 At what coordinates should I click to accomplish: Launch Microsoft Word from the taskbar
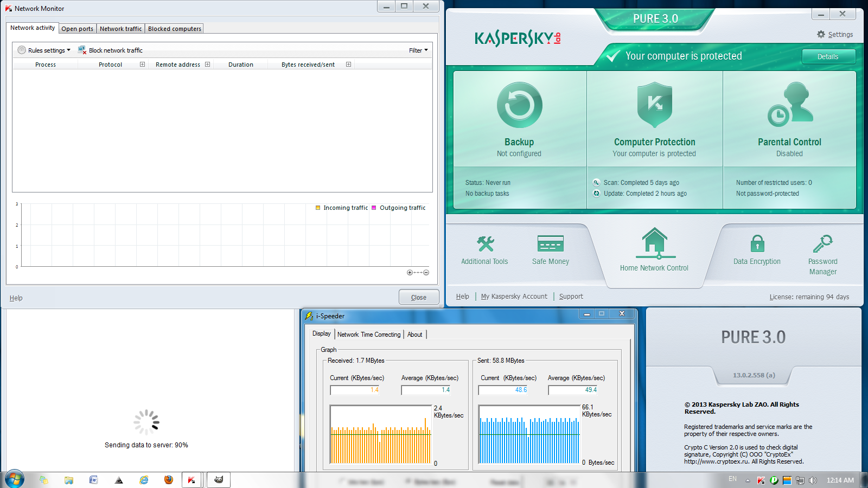click(x=94, y=480)
